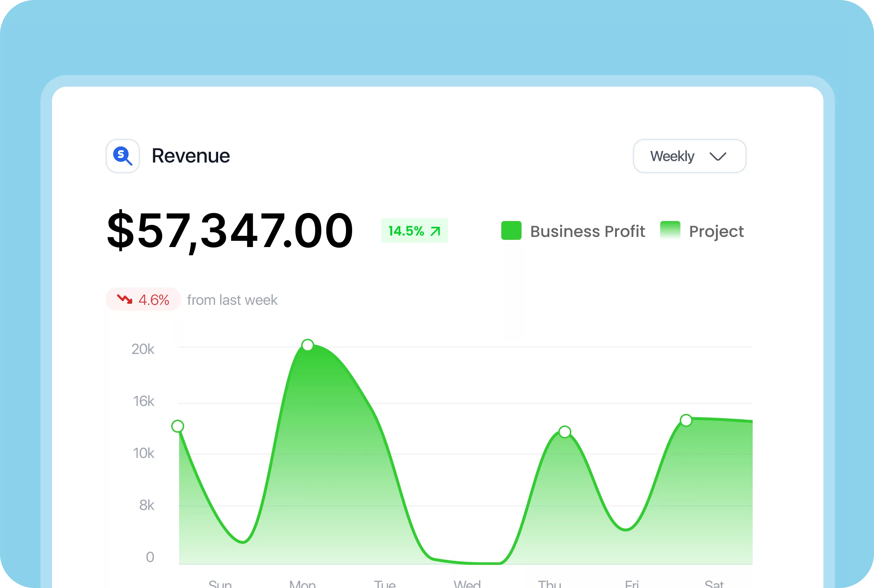Image resolution: width=874 pixels, height=588 pixels.
Task: Click the 14.5% increase badge
Action: 414,231
